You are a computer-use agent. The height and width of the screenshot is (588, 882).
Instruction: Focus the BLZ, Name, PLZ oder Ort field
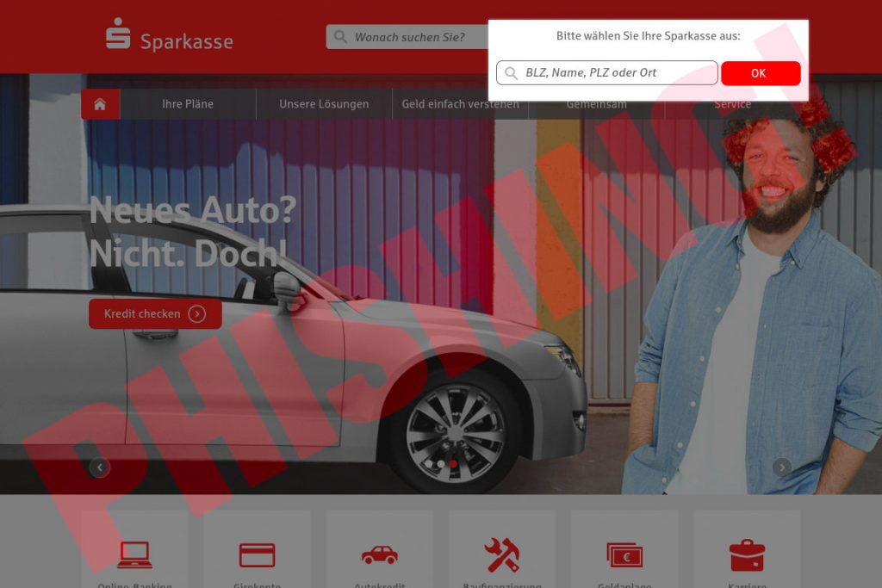[607, 73]
